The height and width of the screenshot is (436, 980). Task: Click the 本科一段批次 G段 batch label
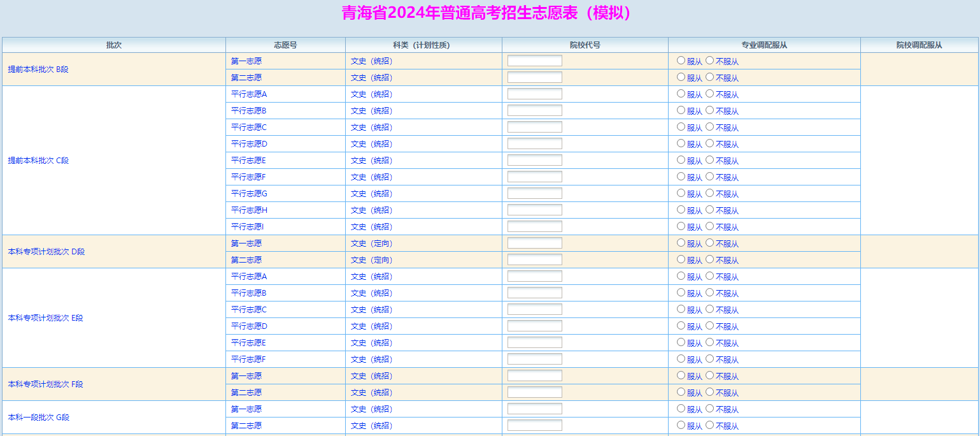click(38, 418)
